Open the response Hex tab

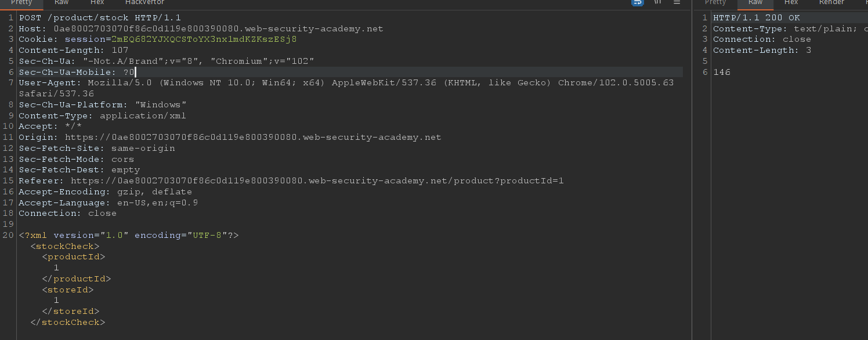[791, 2]
